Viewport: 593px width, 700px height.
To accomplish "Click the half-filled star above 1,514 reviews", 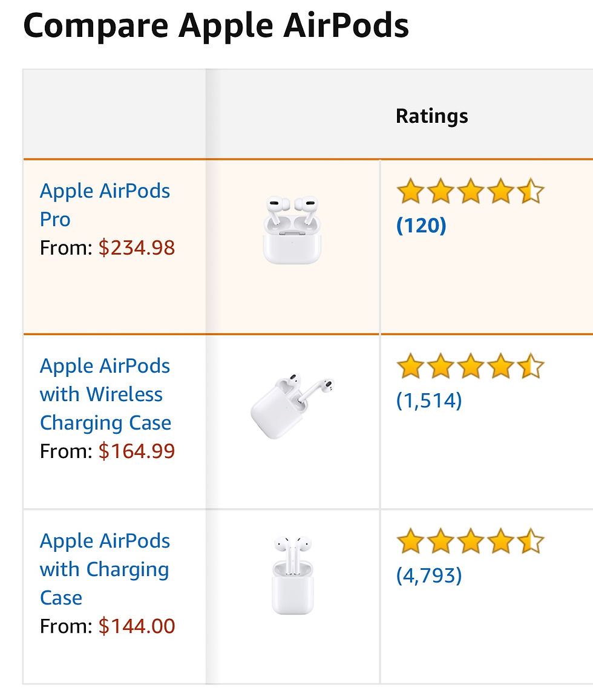I will [531, 367].
